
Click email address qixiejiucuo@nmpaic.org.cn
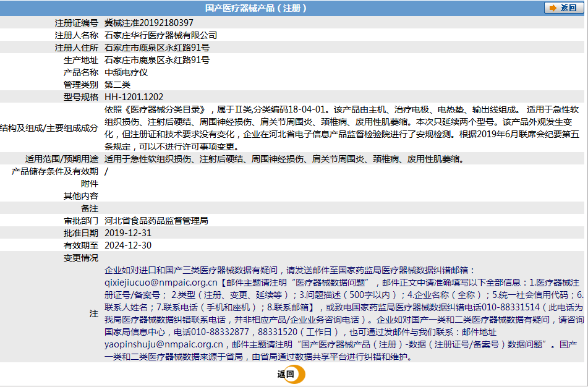pyautogui.click(x=161, y=283)
